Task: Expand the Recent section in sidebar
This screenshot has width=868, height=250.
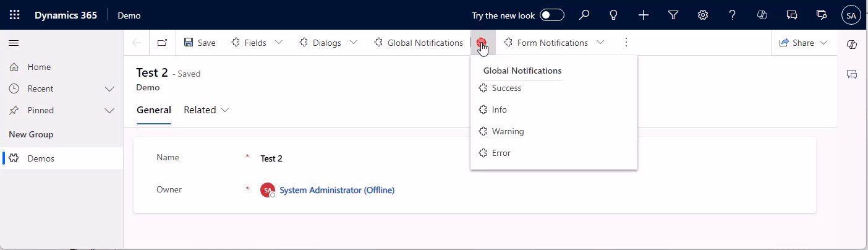Action: (109, 88)
